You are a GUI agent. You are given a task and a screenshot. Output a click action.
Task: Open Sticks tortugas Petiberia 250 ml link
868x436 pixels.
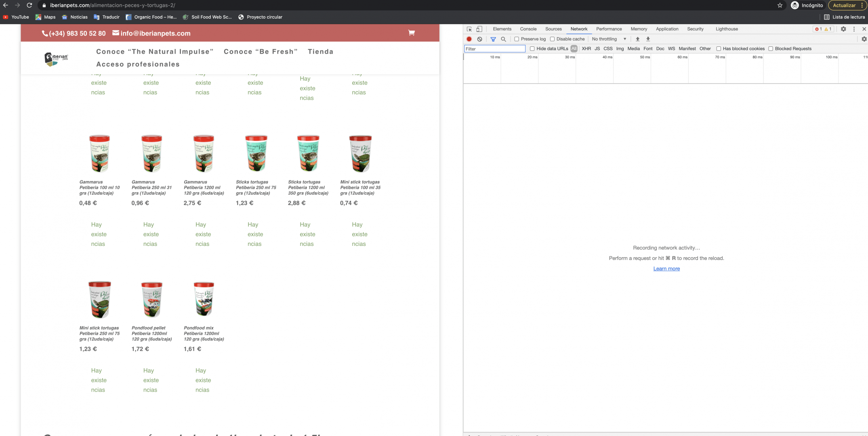pos(256,188)
